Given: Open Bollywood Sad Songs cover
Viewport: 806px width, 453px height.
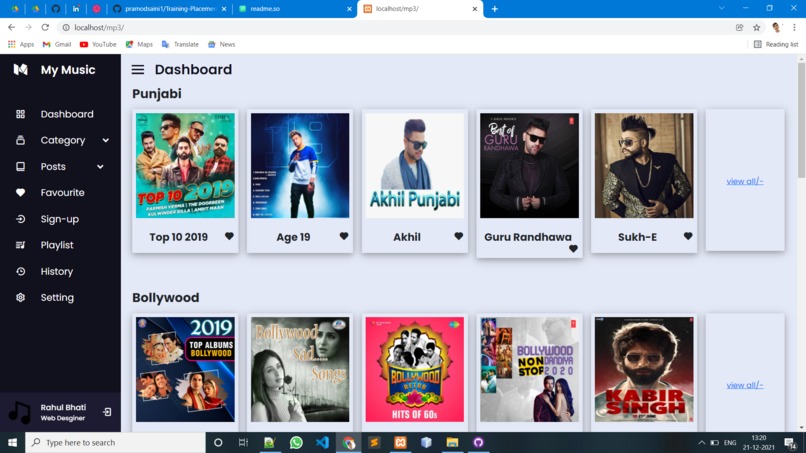Looking at the screenshot, I should pyautogui.click(x=300, y=369).
